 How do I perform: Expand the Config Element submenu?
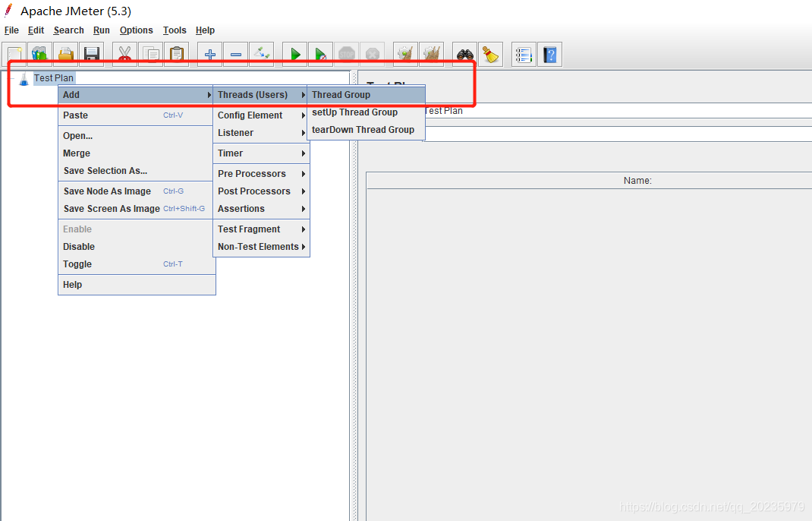[x=261, y=115]
